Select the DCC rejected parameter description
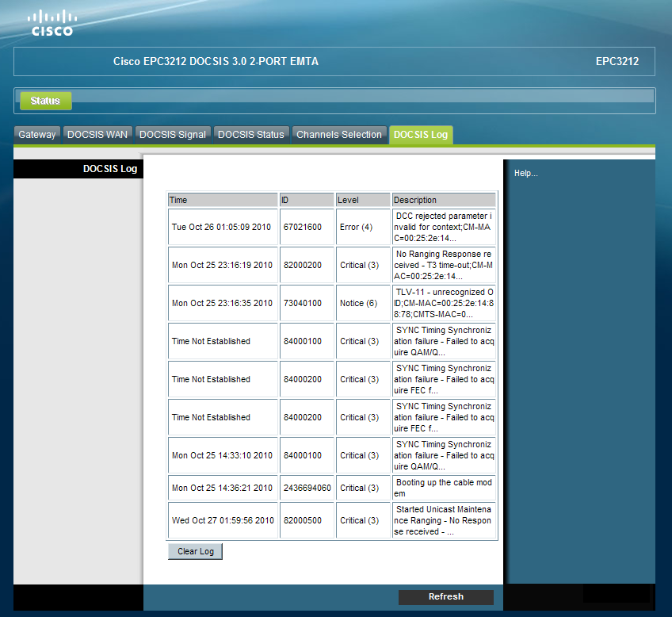Viewport: 672px width, 617px height. click(x=444, y=227)
